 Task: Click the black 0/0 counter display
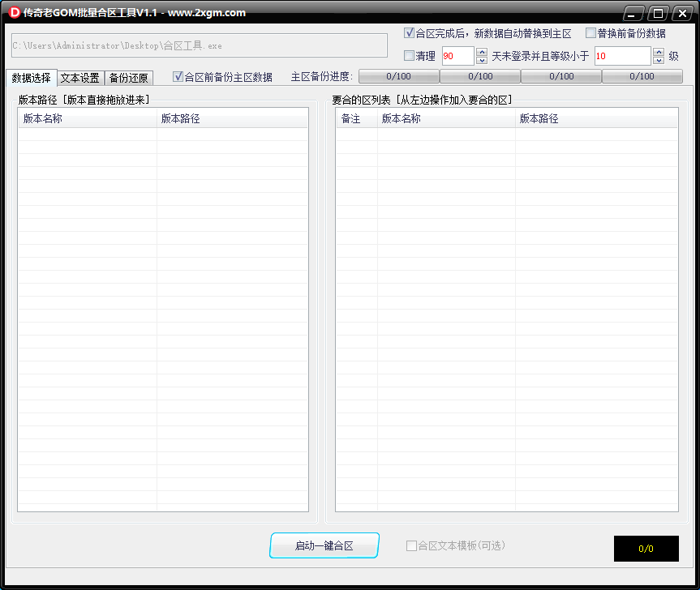click(x=646, y=549)
